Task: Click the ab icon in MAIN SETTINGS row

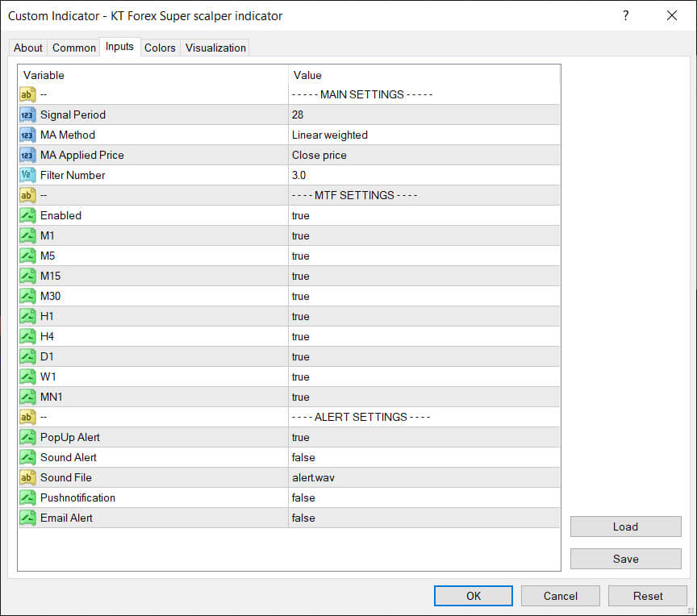Action: pos(27,94)
